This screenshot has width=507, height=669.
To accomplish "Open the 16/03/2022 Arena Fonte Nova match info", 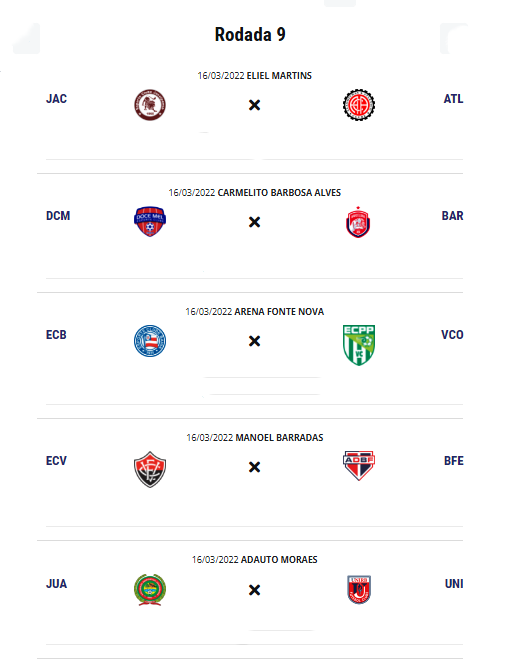I will 254,311.
